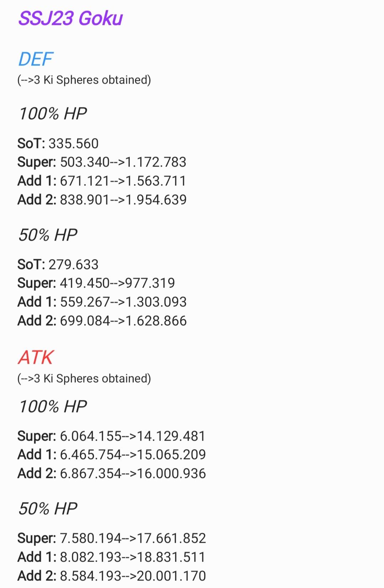Tap the first 100% HP subheading

pos(53,114)
